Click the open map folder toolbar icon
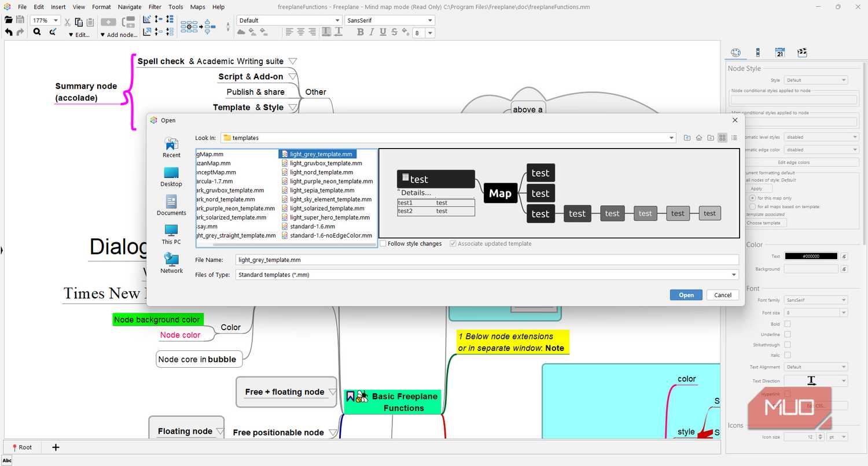This screenshot has height=466, width=868. 9,20
